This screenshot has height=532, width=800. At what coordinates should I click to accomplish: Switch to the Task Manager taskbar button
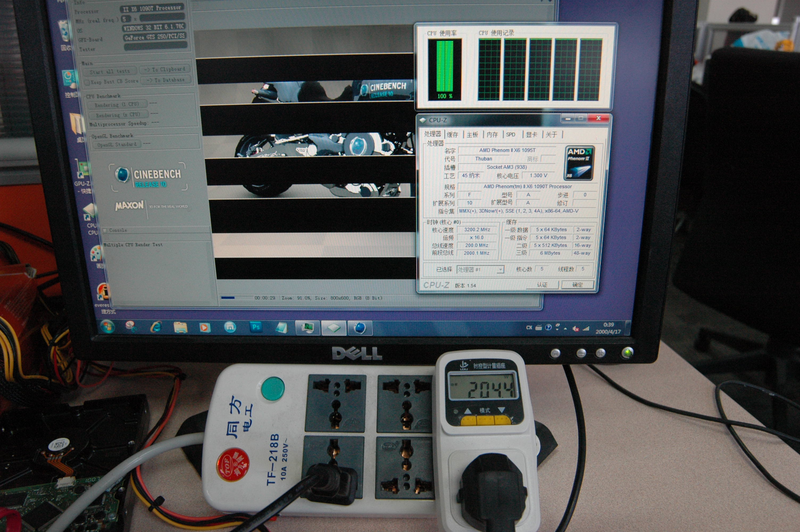pyautogui.click(x=308, y=327)
